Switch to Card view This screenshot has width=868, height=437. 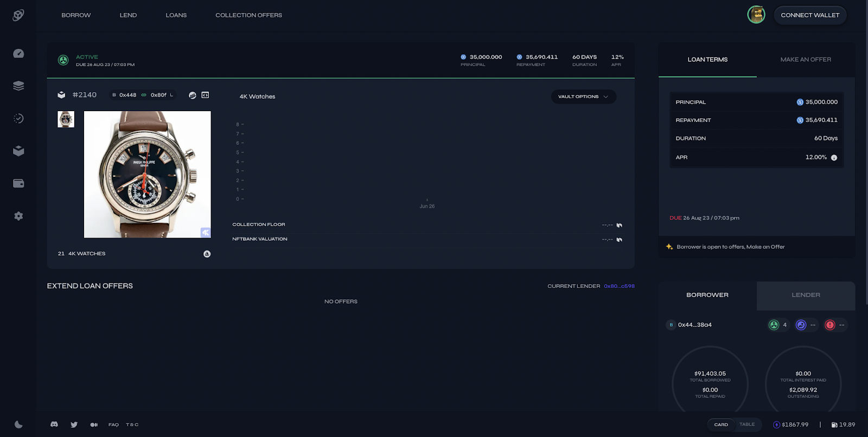[x=721, y=425]
